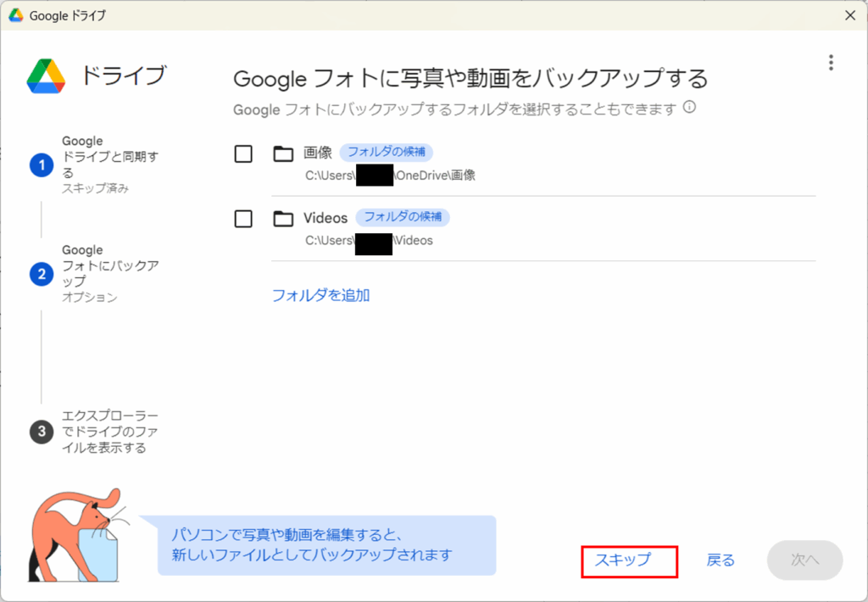Click the 次へ button
Screen dimensions: 868x602
(x=805, y=560)
